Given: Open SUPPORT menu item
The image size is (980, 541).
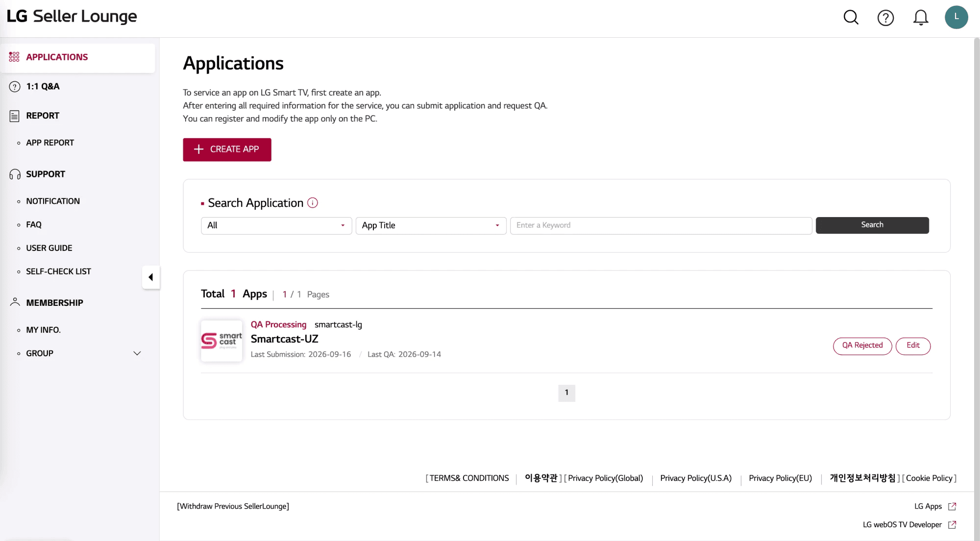Looking at the screenshot, I should [x=46, y=174].
